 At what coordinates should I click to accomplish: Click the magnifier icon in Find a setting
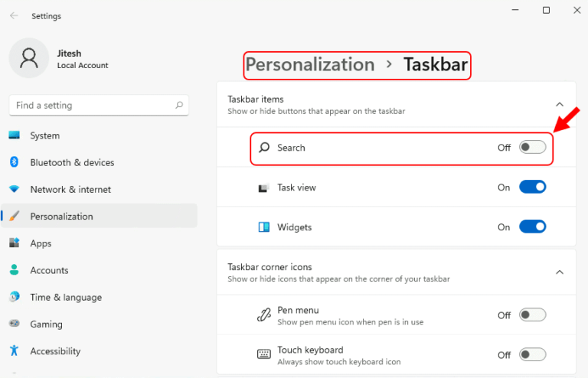point(179,106)
